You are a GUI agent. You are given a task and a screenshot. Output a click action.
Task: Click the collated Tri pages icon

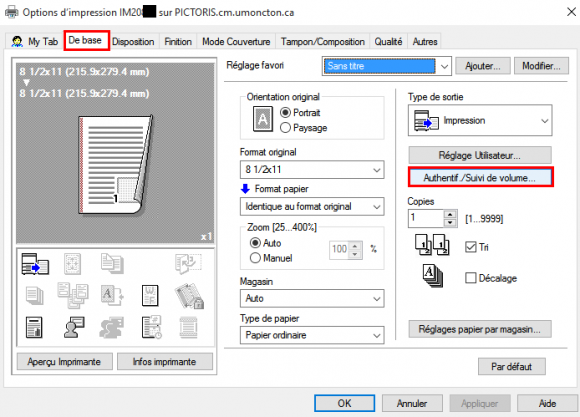432,245
